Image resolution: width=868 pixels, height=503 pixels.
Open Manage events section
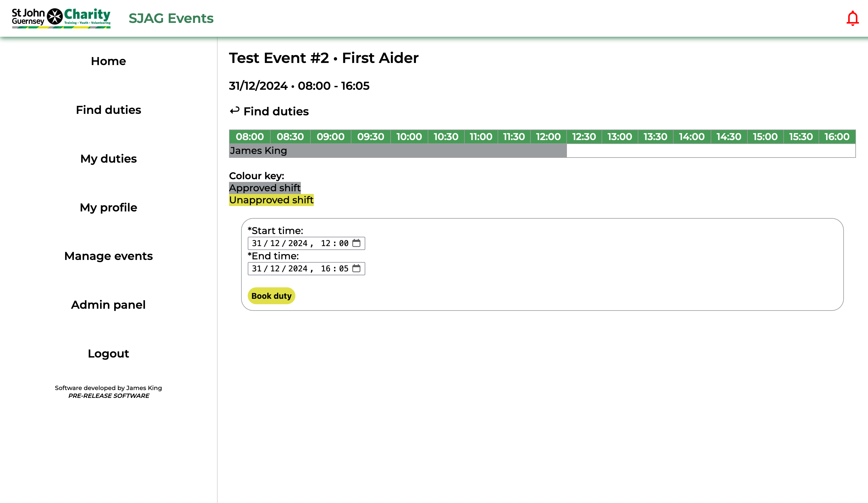pyautogui.click(x=108, y=256)
